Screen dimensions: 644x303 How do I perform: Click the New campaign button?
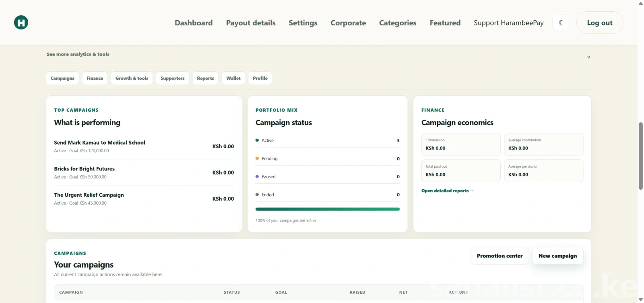(x=558, y=256)
